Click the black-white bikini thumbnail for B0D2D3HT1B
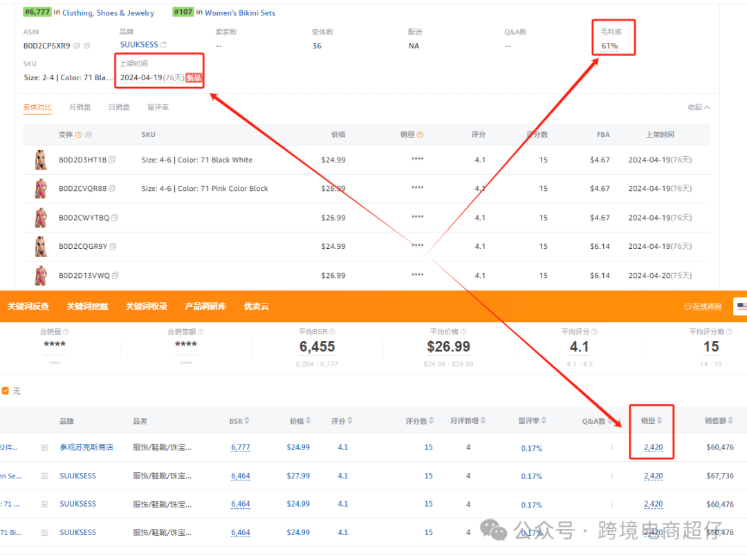This screenshot has width=747, height=560. click(41, 160)
